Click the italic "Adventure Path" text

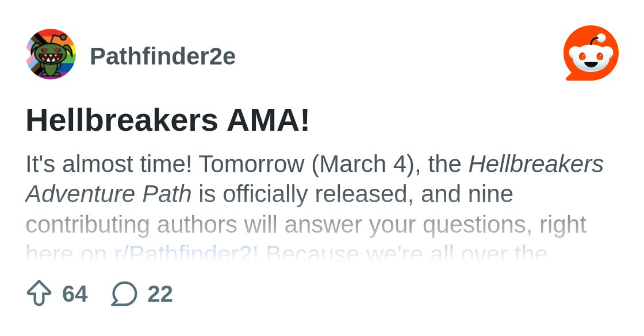(x=109, y=194)
